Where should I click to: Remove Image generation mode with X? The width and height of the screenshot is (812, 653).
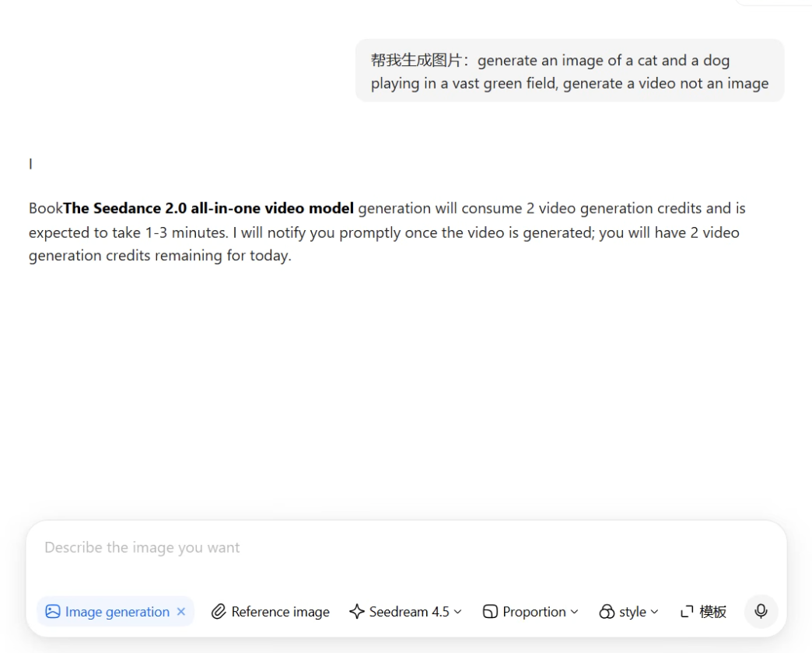(x=181, y=612)
